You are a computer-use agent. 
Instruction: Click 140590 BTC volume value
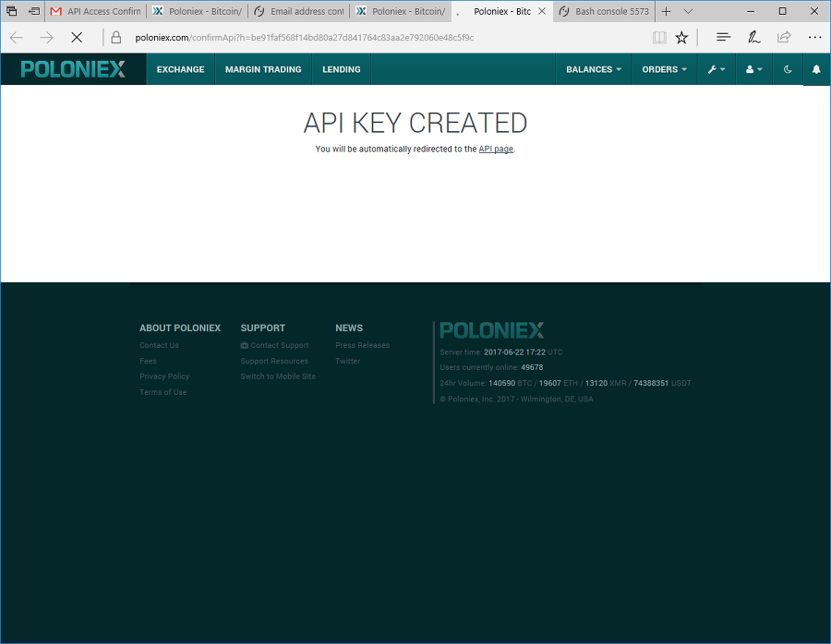(502, 383)
